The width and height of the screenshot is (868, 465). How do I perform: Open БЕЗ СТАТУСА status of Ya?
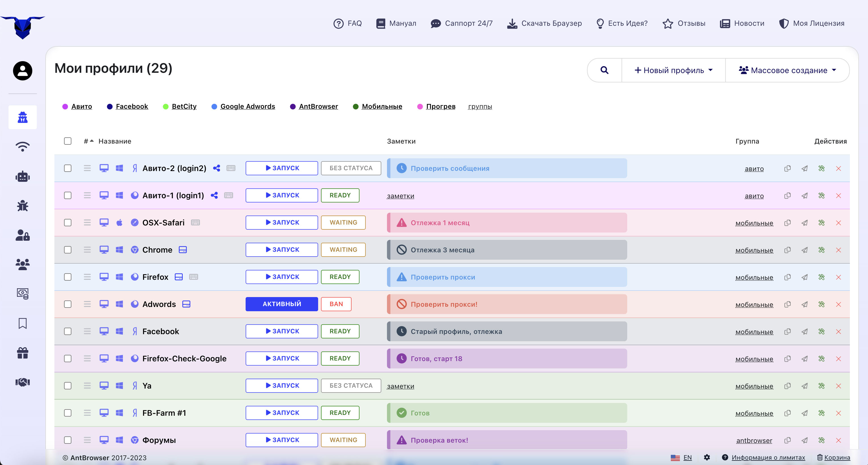coord(351,385)
